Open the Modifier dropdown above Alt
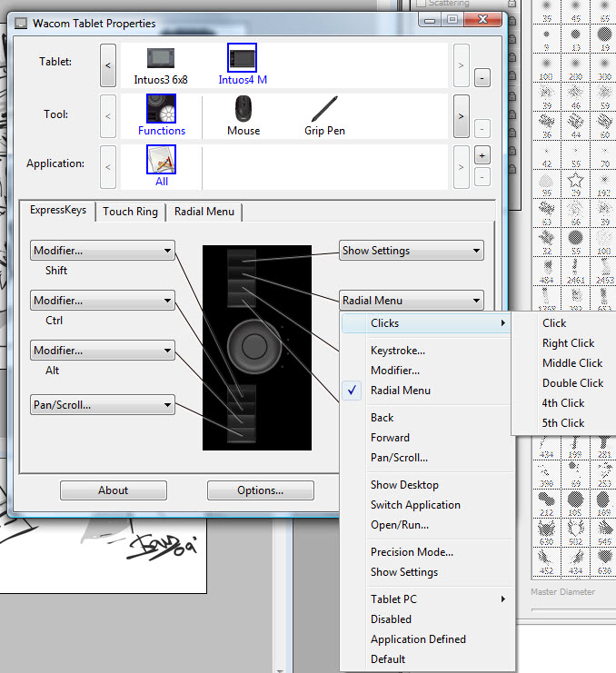This screenshot has height=673, width=616. (103, 351)
